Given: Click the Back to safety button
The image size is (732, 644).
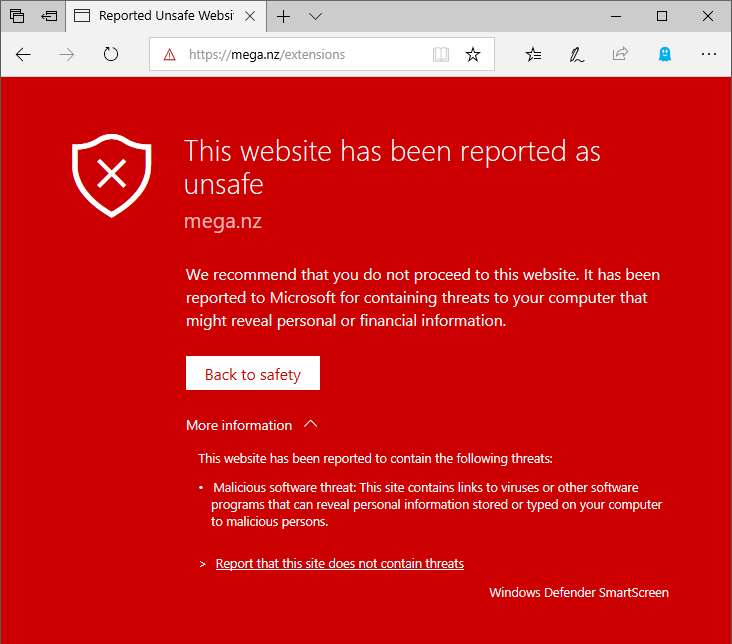Looking at the screenshot, I should (253, 373).
